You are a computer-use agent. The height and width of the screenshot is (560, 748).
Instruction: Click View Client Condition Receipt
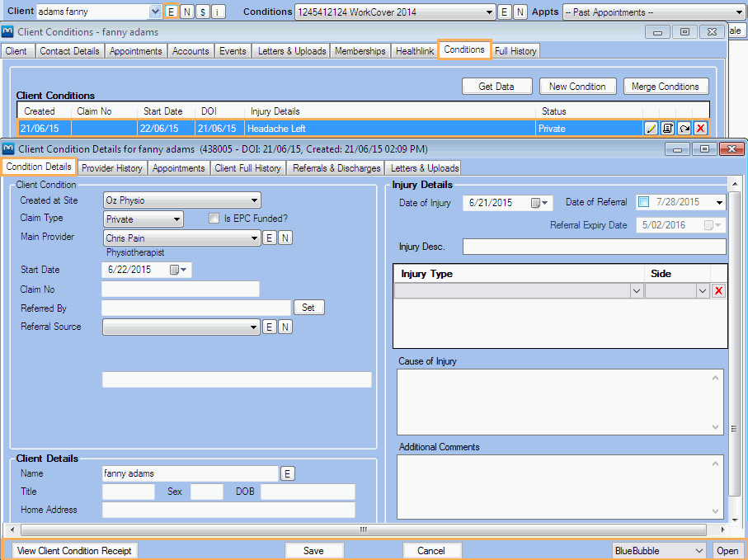pyautogui.click(x=73, y=550)
